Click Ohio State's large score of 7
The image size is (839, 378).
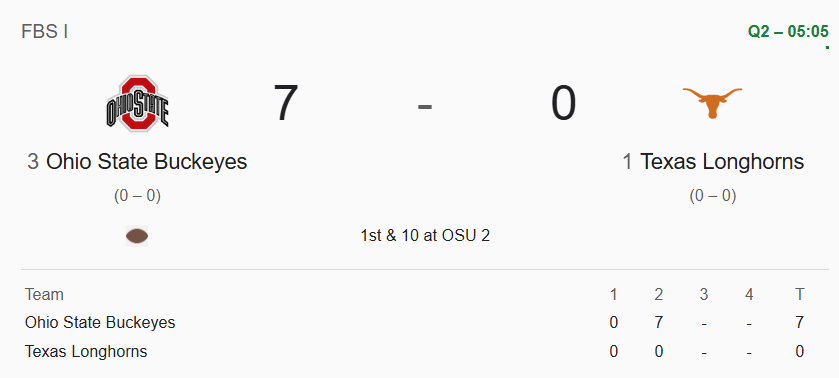[286, 103]
